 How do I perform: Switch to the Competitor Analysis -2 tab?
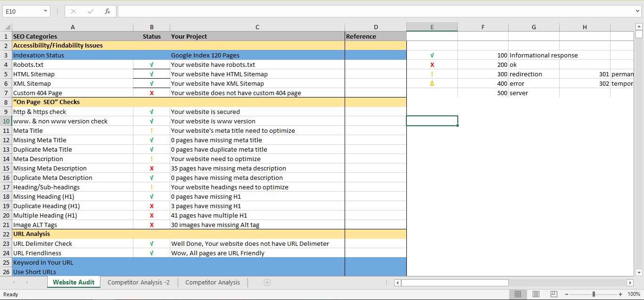coord(139,283)
